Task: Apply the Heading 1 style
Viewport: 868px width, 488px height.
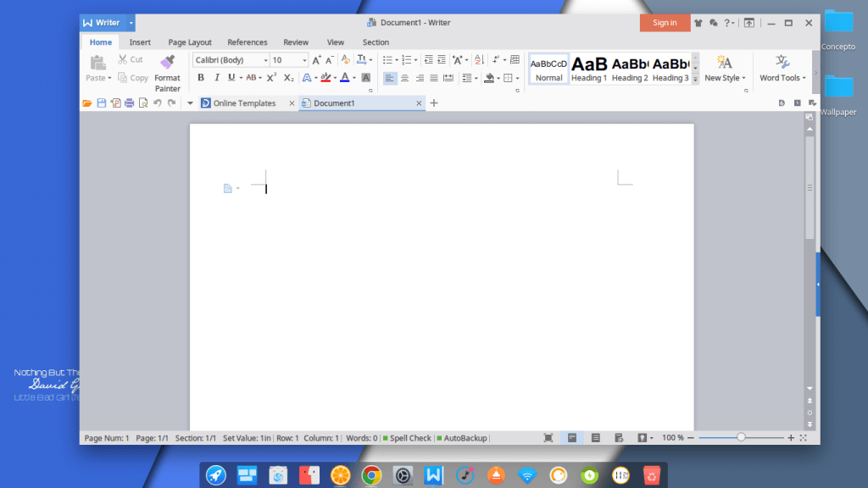Action: click(589, 69)
